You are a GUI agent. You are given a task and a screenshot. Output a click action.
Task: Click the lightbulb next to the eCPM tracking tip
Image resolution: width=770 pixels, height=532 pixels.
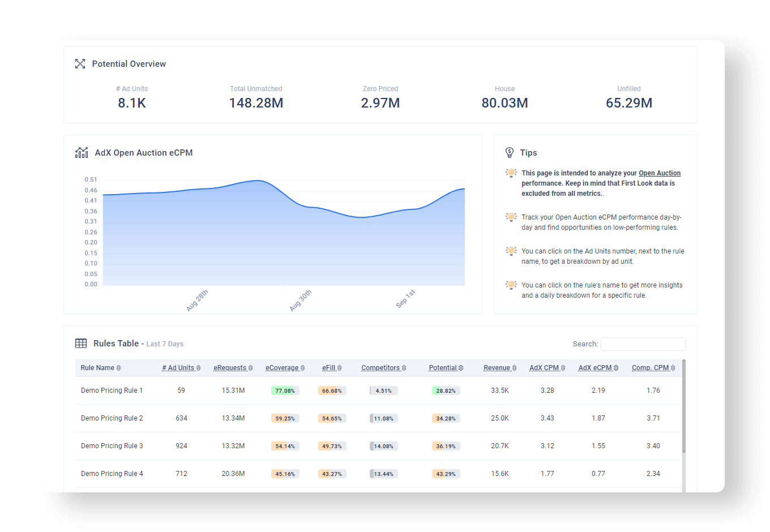click(511, 217)
